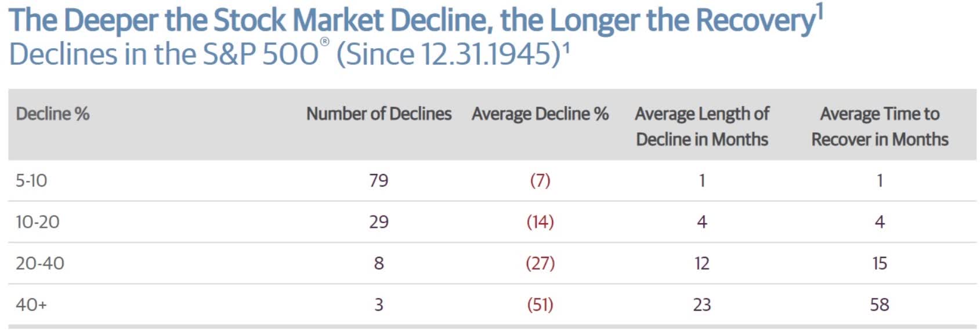Click the '5-10' decline range row label

pyautogui.click(x=31, y=181)
